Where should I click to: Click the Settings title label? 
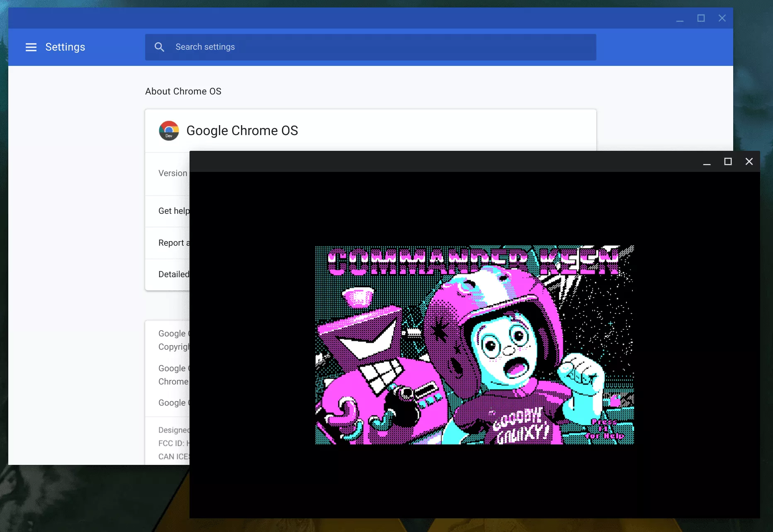pos(65,47)
